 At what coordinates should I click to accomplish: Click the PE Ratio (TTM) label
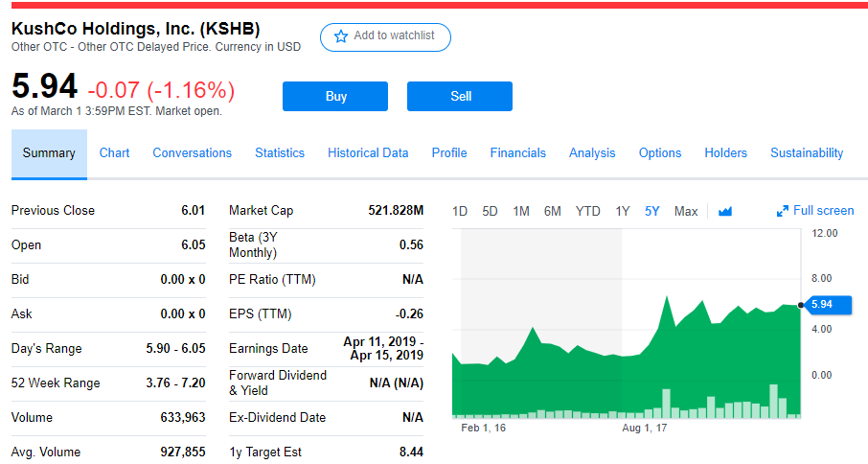(x=272, y=280)
